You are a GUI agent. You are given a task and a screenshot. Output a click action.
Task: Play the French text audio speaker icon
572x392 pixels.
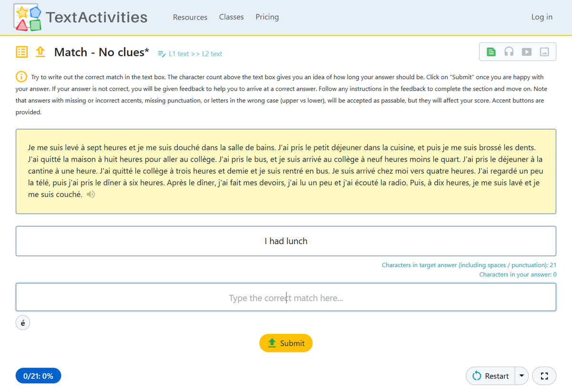click(x=91, y=195)
